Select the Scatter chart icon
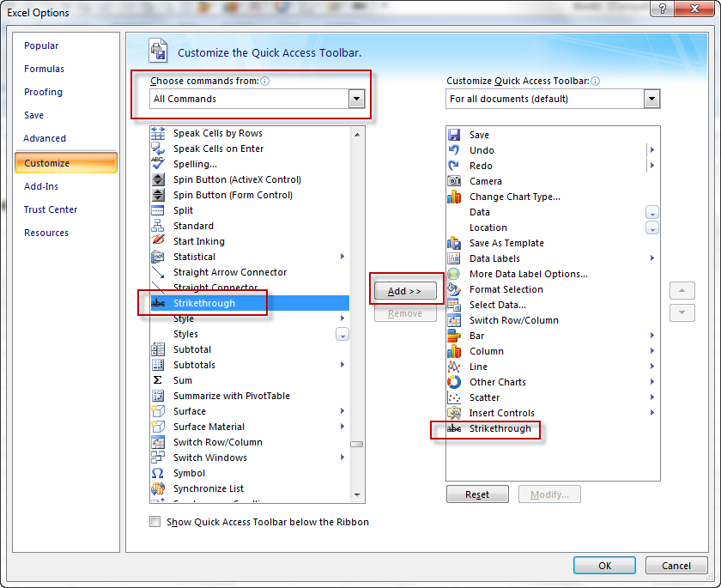Screen dimensions: 721x588 click(454, 397)
